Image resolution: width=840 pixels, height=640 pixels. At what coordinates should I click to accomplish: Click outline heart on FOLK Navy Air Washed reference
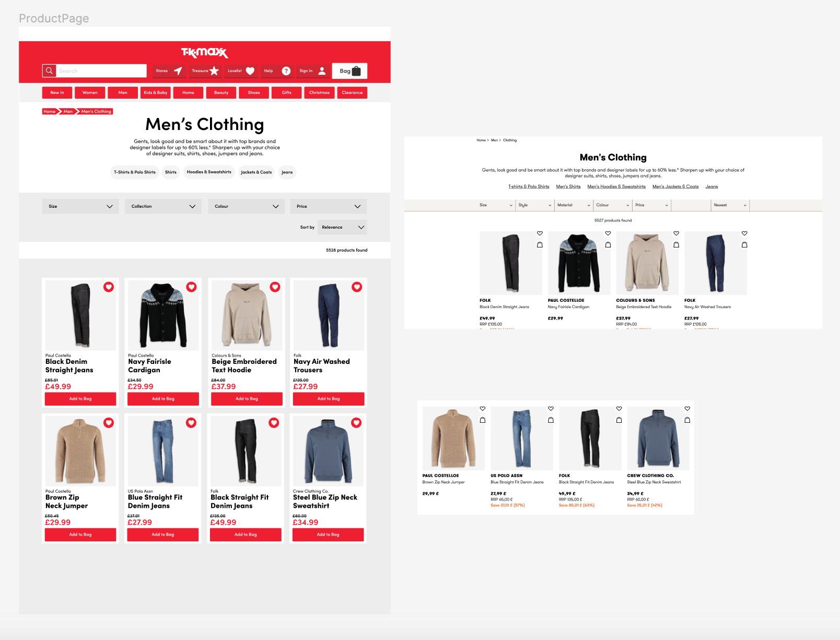pyautogui.click(x=744, y=233)
